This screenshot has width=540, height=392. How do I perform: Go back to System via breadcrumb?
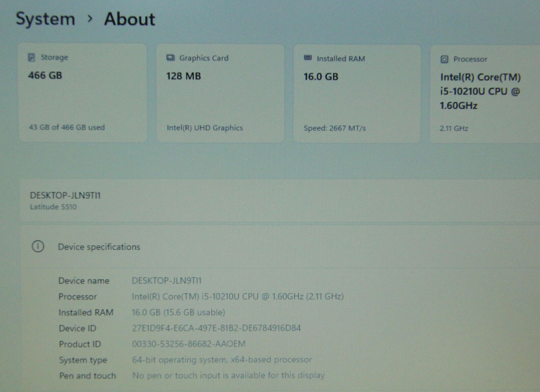[46, 19]
